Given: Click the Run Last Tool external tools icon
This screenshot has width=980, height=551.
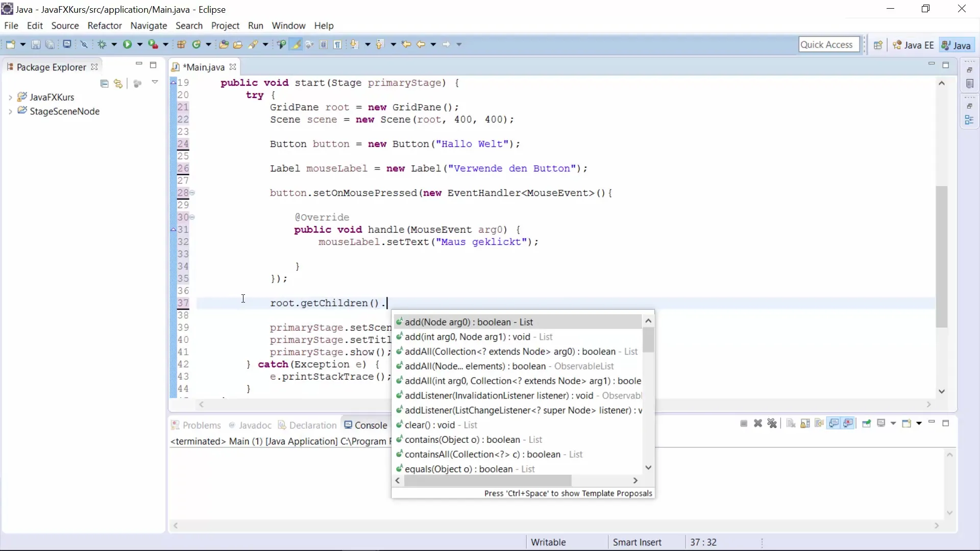Looking at the screenshot, I should (153, 44).
